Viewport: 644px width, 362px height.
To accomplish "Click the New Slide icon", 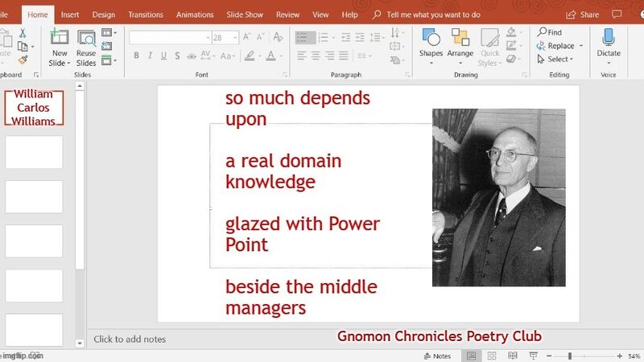I will 60,37.
